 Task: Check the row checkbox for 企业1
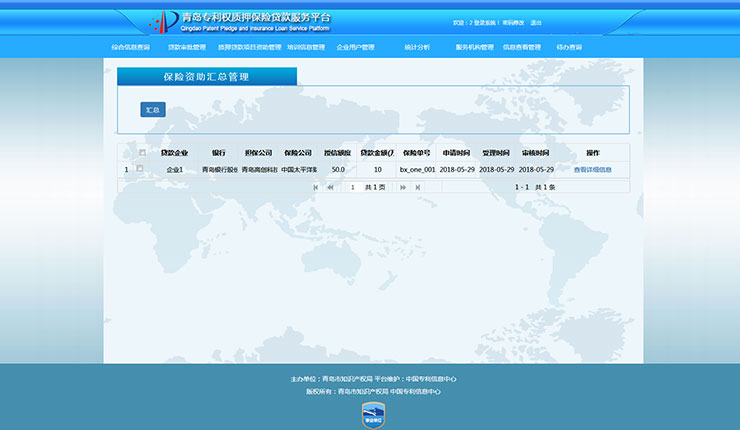pos(140,169)
